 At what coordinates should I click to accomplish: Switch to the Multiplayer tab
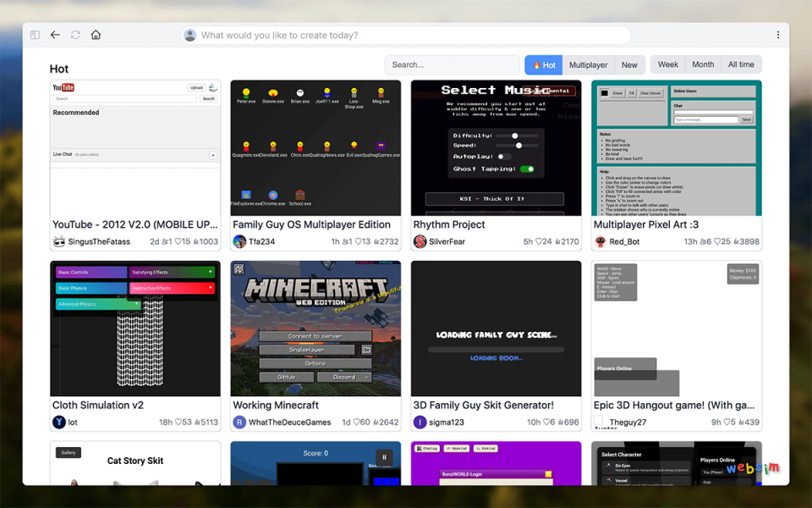tap(588, 65)
